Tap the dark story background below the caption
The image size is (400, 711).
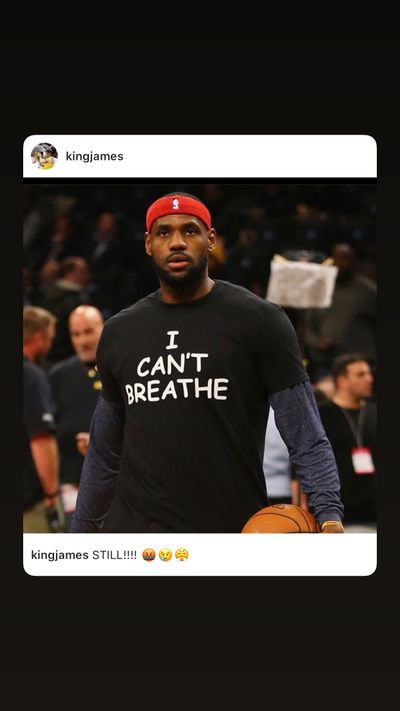click(x=200, y=644)
